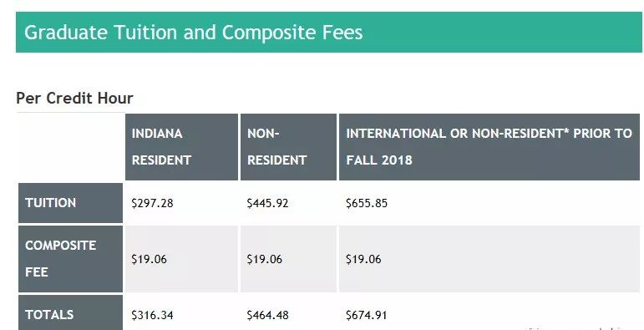The width and height of the screenshot is (644, 330).
Task: Click the Tuition row header
Action: tap(70, 203)
